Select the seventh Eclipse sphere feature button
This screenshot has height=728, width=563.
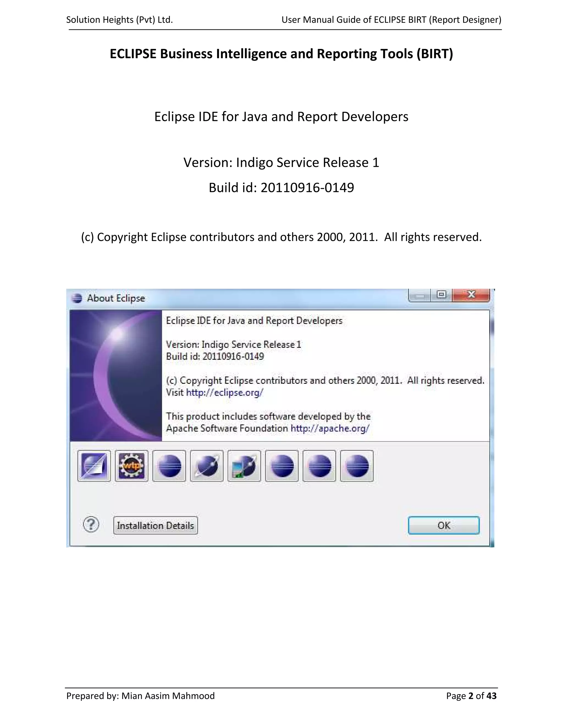tap(319, 466)
